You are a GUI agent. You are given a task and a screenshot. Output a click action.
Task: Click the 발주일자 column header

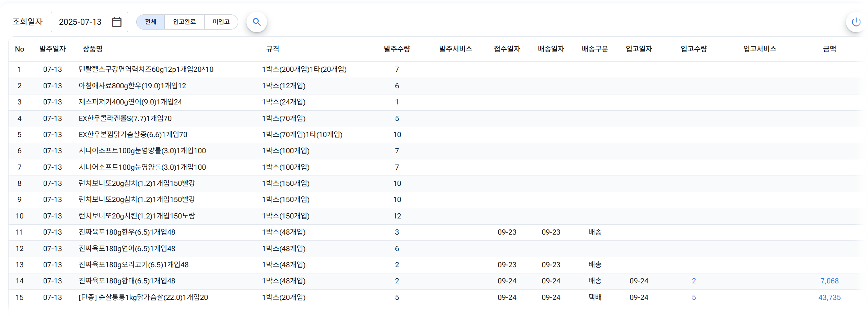pos(53,49)
